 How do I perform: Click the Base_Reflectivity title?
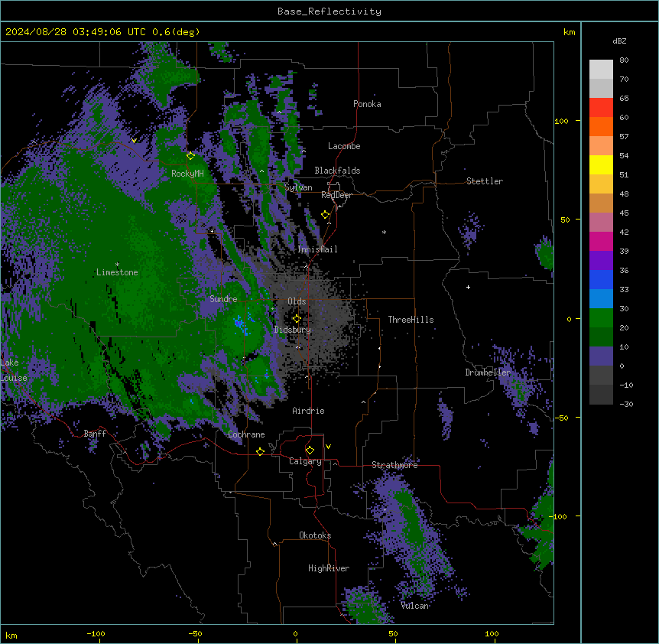tap(329, 11)
